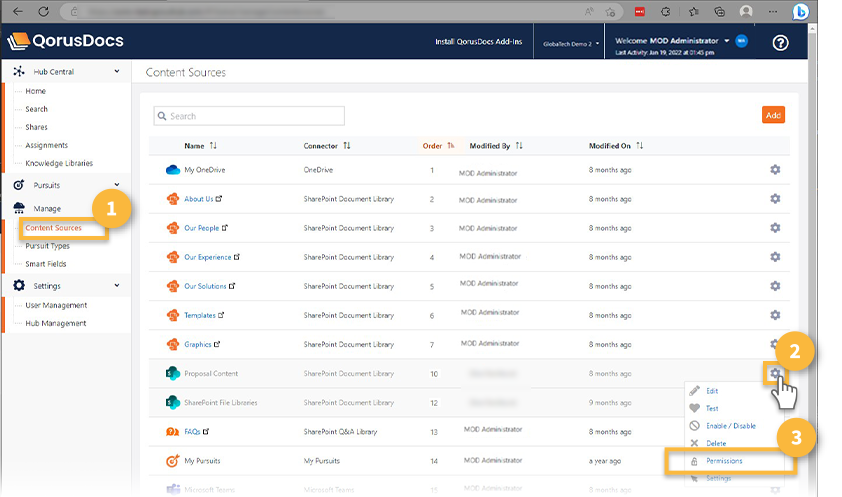This screenshot has width=842, height=497.
Task: Open Assignments in sidebar
Action: pos(47,145)
